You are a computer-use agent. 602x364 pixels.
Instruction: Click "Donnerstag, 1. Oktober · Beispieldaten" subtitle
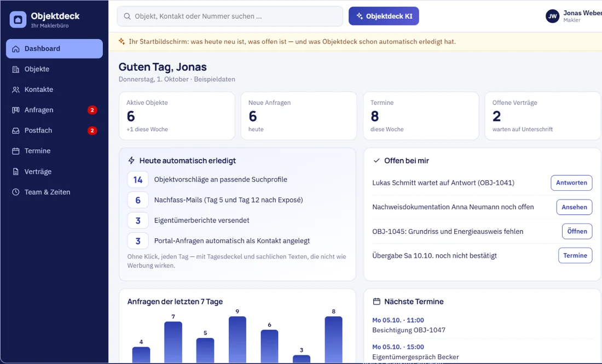[x=177, y=79]
